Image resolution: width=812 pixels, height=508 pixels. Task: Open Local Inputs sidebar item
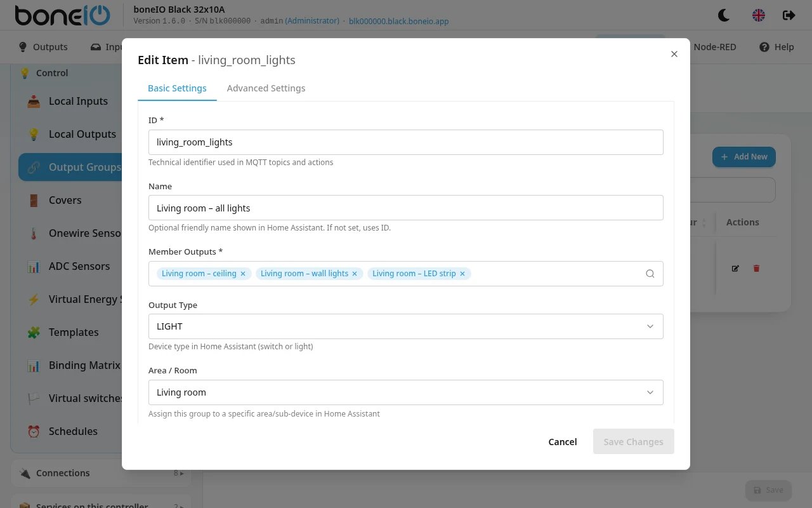[x=70, y=101]
